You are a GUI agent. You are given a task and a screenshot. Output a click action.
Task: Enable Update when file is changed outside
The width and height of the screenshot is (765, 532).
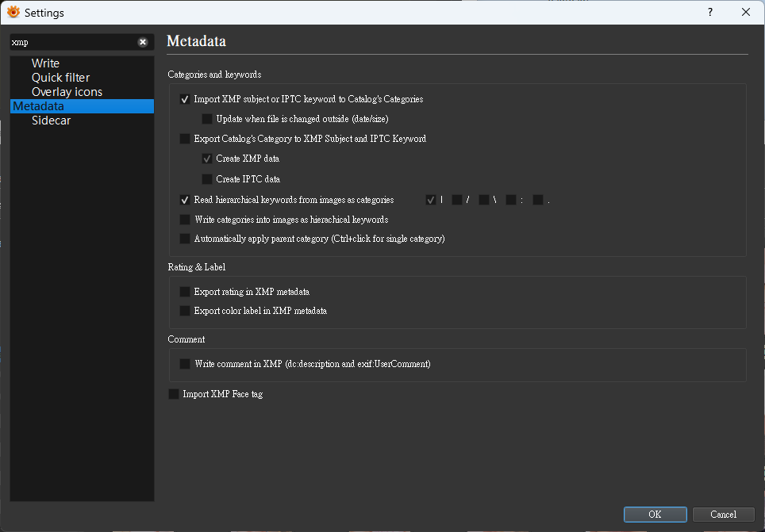point(207,119)
